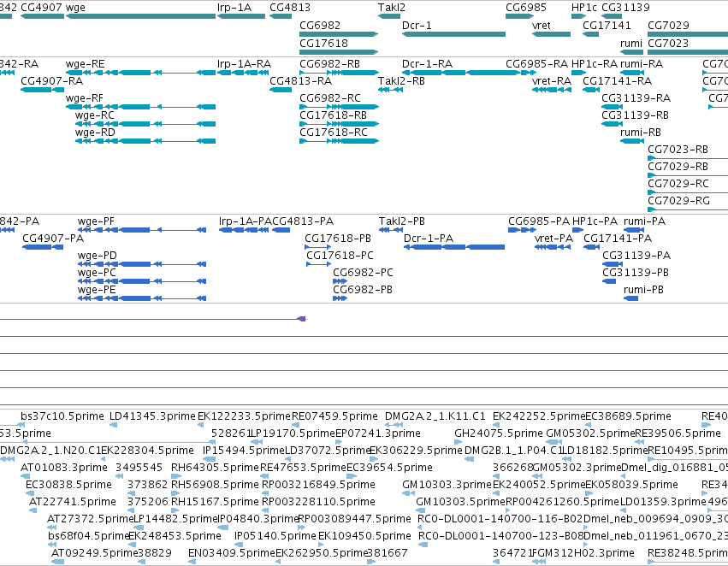Open the Takl2 gene label

coord(392,8)
